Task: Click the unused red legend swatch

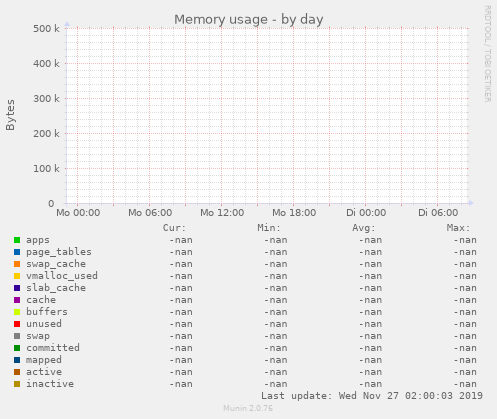Action: point(17,324)
